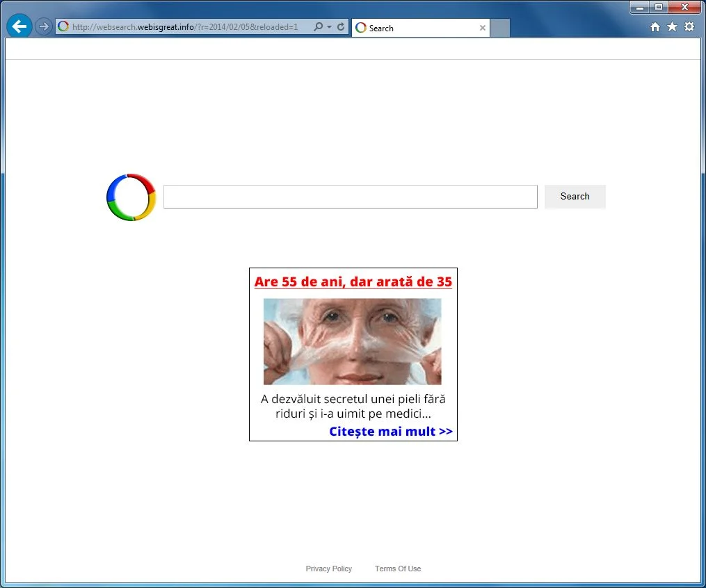The width and height of the screenshot is (706, 588).
Task: Close the Search tab
Action: [482, 28]
